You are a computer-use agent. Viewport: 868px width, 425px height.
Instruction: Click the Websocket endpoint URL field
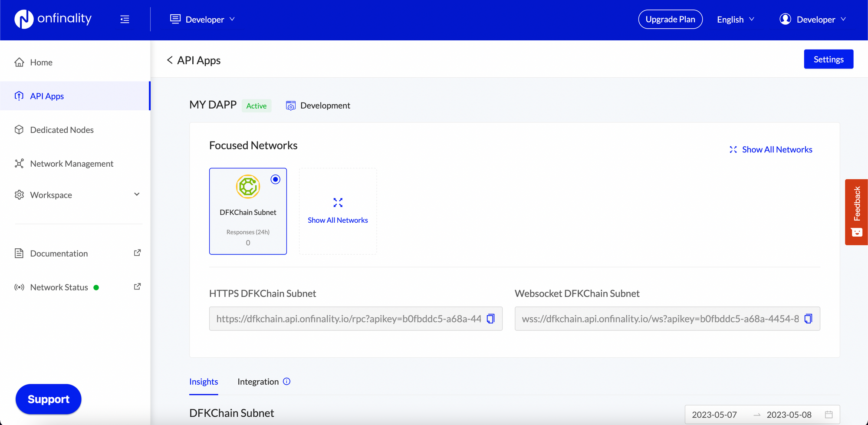(x=667, y=319)
